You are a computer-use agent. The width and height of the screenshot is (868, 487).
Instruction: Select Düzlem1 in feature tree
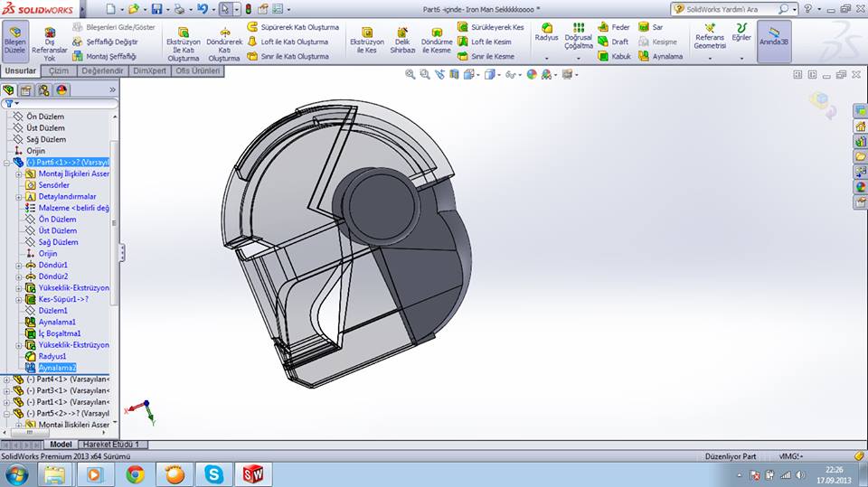coord(52,311)
